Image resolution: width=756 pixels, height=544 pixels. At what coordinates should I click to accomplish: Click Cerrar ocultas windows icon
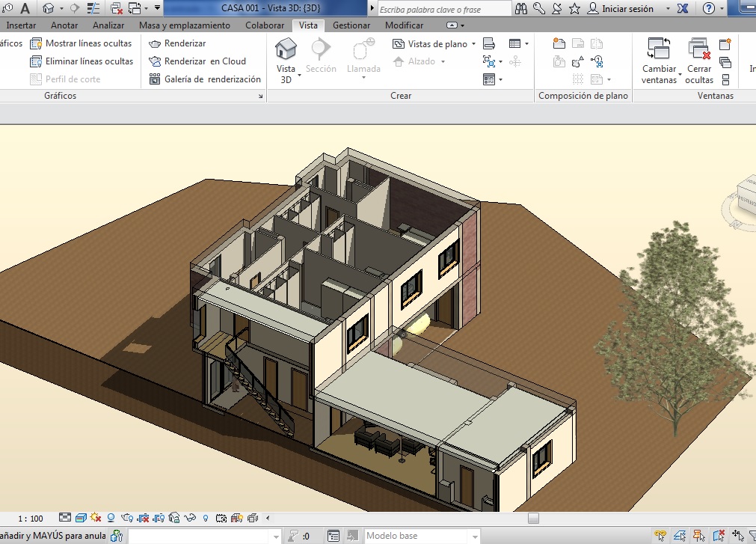(x=699, y=50)
